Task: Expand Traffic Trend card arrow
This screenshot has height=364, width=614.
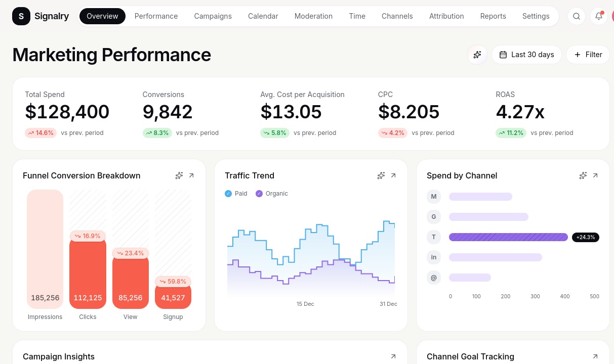Action: [393, 175]
